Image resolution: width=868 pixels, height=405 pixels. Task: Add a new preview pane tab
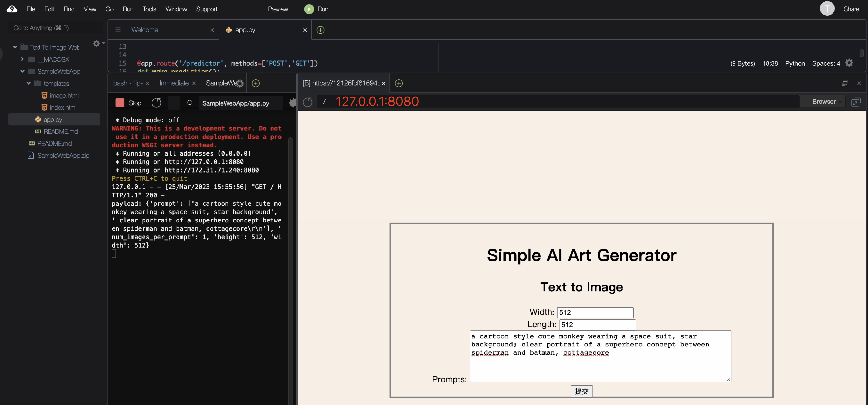(399, 83)
